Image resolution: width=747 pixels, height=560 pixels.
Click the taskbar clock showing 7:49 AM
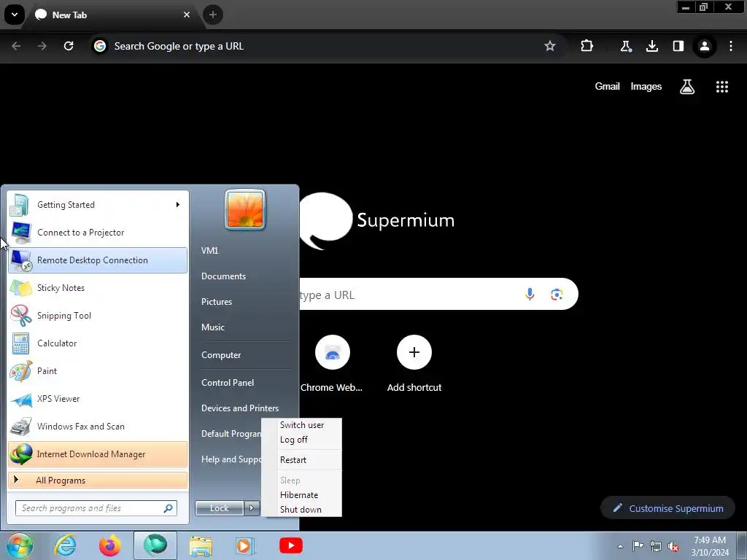(x=710, y=546)
